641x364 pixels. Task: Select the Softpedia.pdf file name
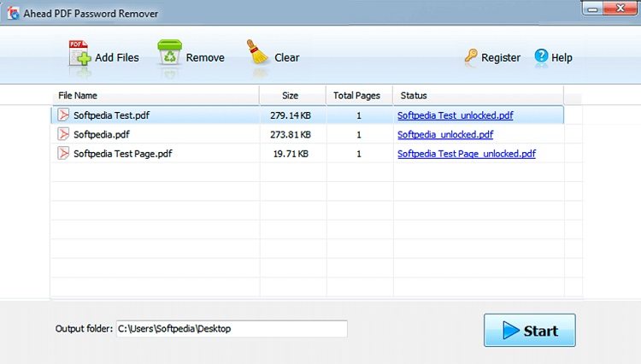[x=102, y=134]
